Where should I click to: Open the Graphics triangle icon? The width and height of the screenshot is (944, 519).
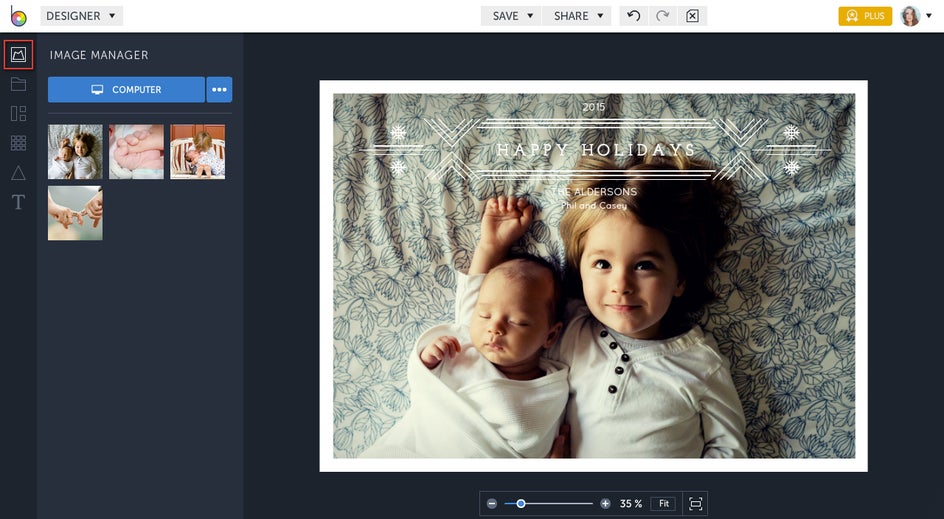click(18, 173)
